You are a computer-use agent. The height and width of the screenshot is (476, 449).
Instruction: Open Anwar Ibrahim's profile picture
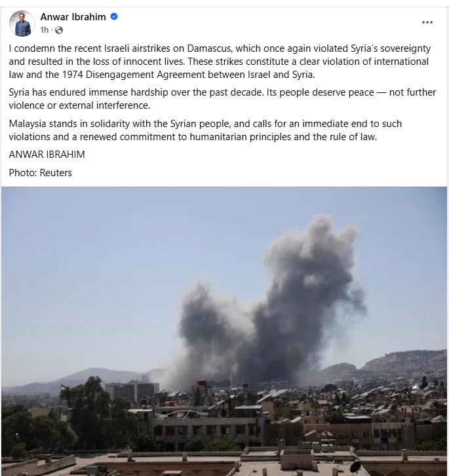(22, 24)
